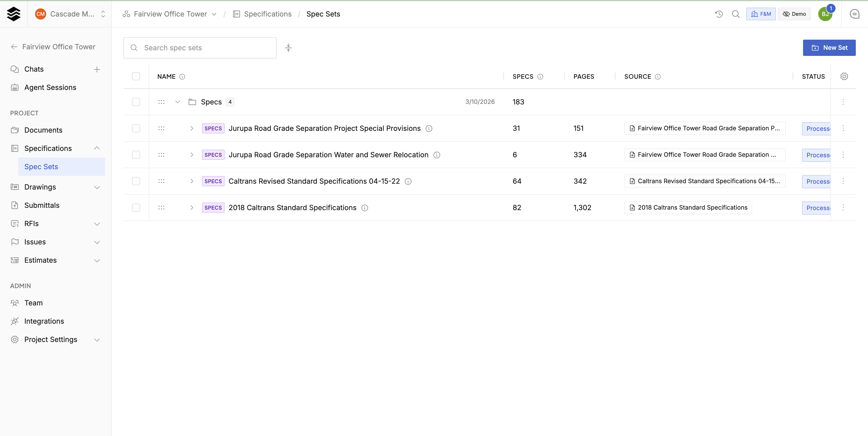Open 2018 Caltrans Standard Specifications source file

[688, 208]
